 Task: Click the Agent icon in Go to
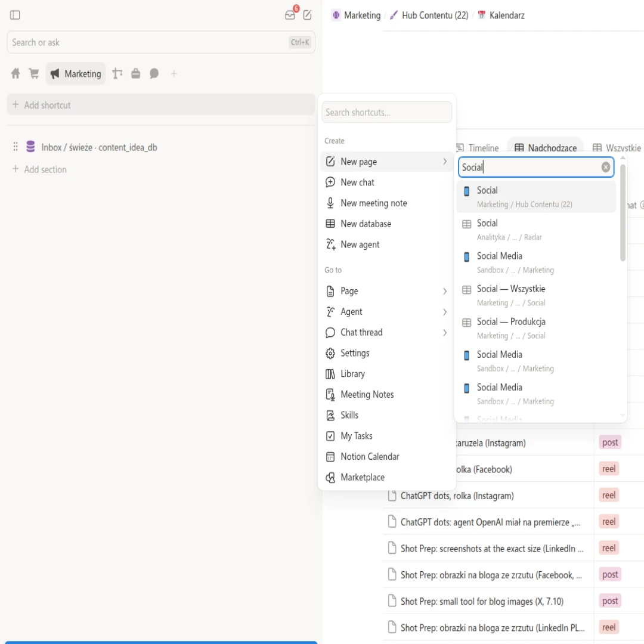click(x=330, y=312)
